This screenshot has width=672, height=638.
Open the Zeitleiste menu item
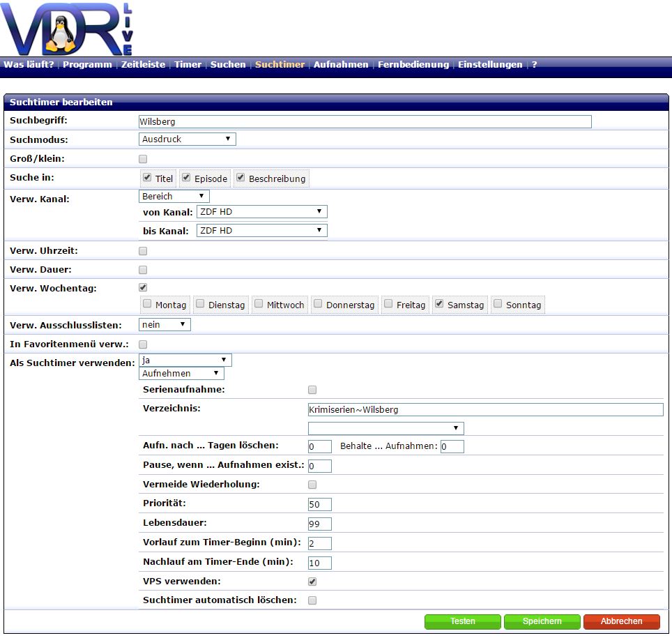coord(143,64)
